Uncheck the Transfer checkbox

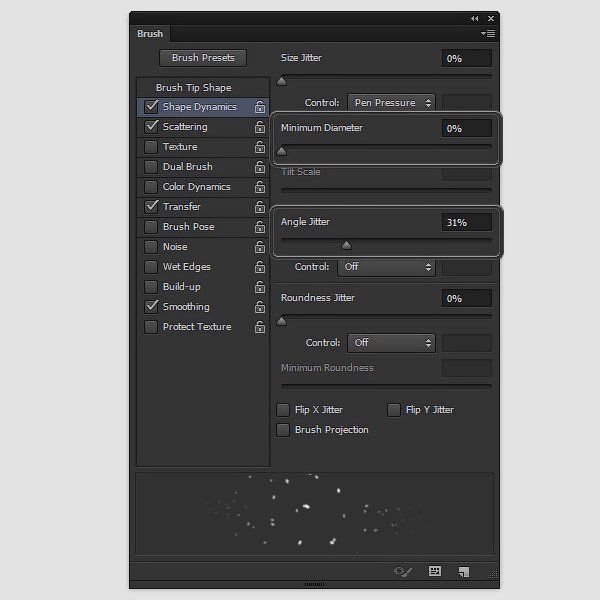pos(151,207)
